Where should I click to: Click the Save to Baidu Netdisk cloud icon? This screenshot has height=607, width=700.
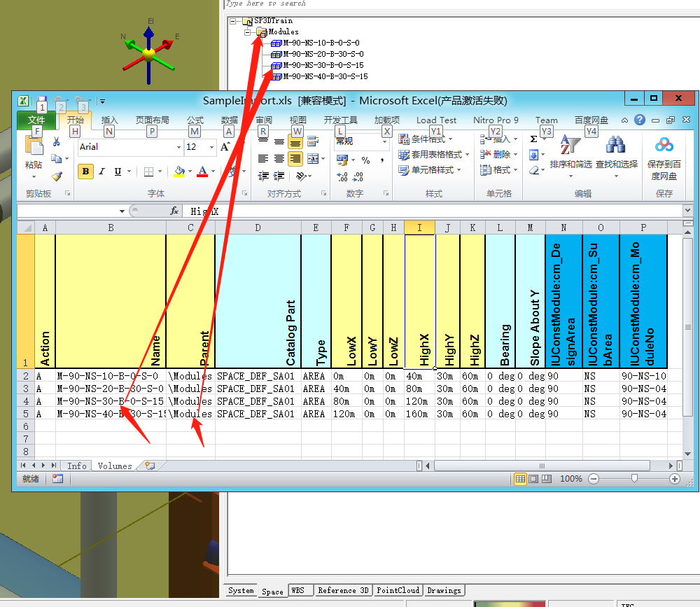pyautogui.click(x=664, y=145)
